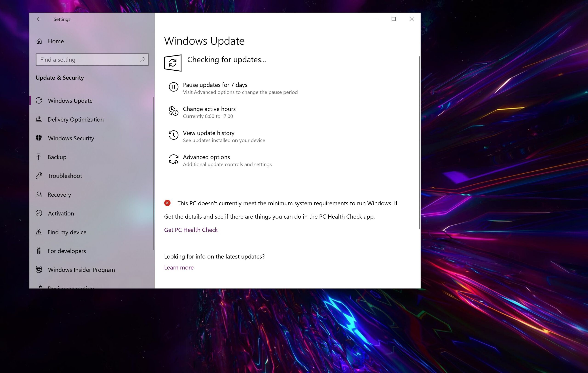Open Windows Insider Program settings
588x373 pixels.
[92, 270]
